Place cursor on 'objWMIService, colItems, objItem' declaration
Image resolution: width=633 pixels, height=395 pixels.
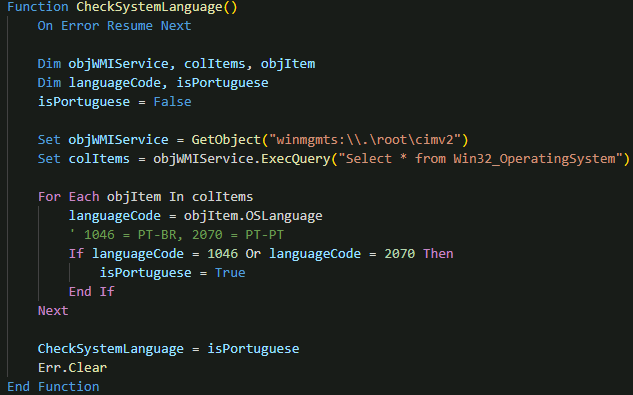click(192, 64)
